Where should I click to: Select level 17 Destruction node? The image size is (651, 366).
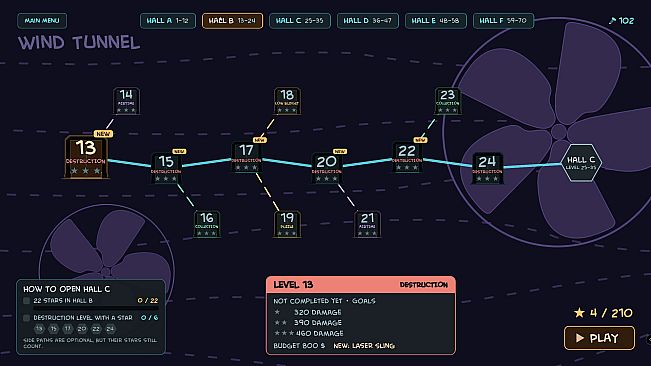click(x=246, y=157)
